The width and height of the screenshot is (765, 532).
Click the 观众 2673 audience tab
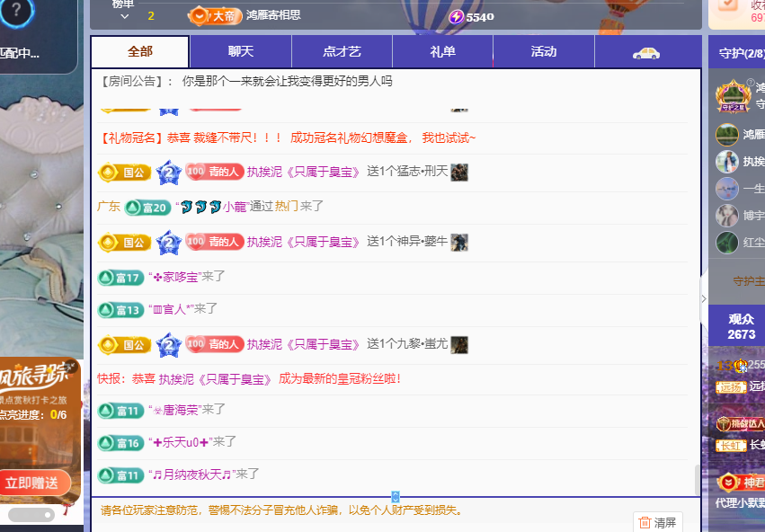[x=741, y=327]
